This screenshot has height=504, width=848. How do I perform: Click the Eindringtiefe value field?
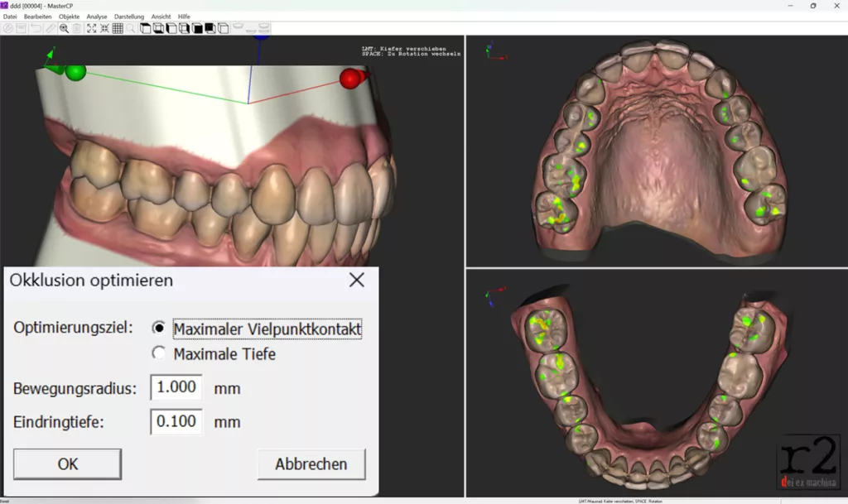[x=176, y=421]
